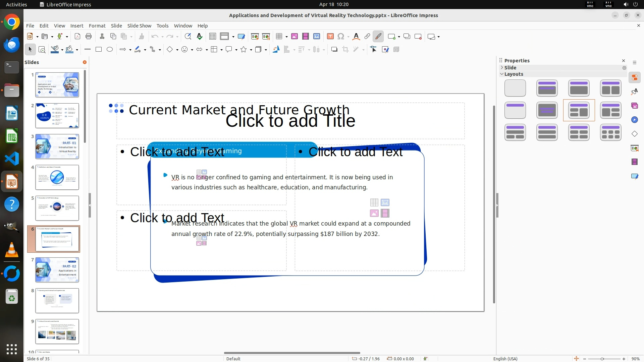
Task: Expand the Slide section in Properties
Action: coord(502,68)
